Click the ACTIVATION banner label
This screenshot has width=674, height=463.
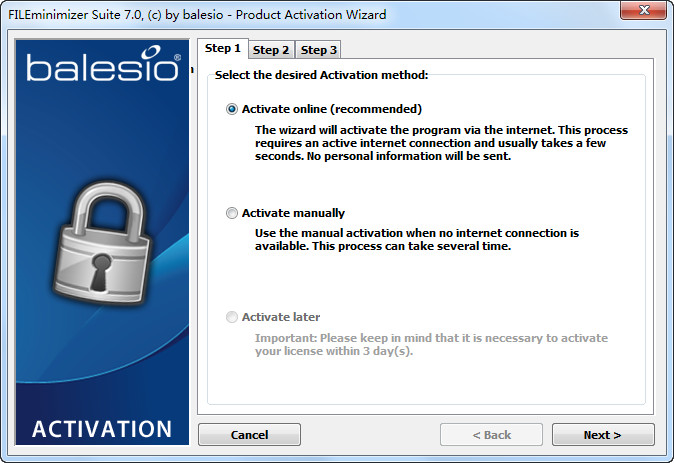(x=102, y=429)
